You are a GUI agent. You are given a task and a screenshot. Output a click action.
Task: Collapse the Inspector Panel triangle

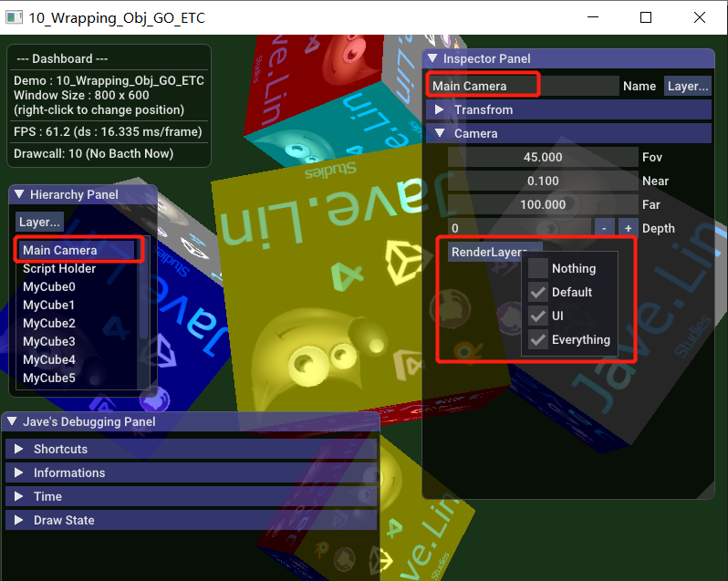pos(432,58)
